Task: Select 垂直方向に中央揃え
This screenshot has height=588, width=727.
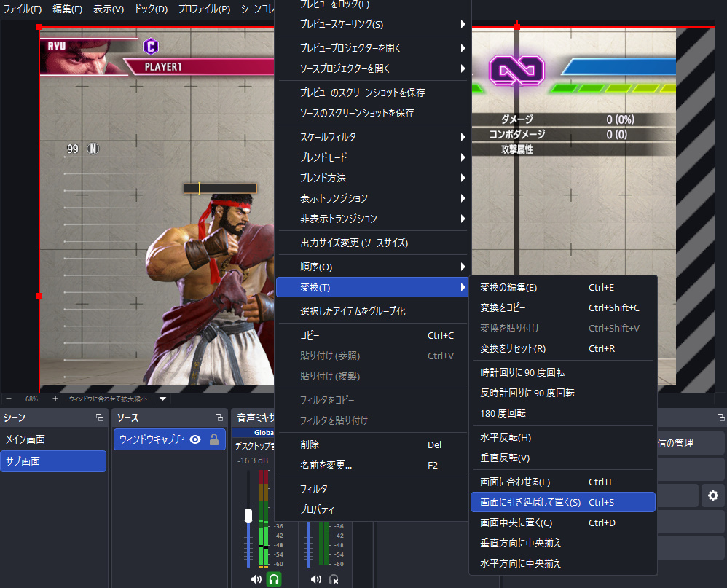Action: pos(563,543)
